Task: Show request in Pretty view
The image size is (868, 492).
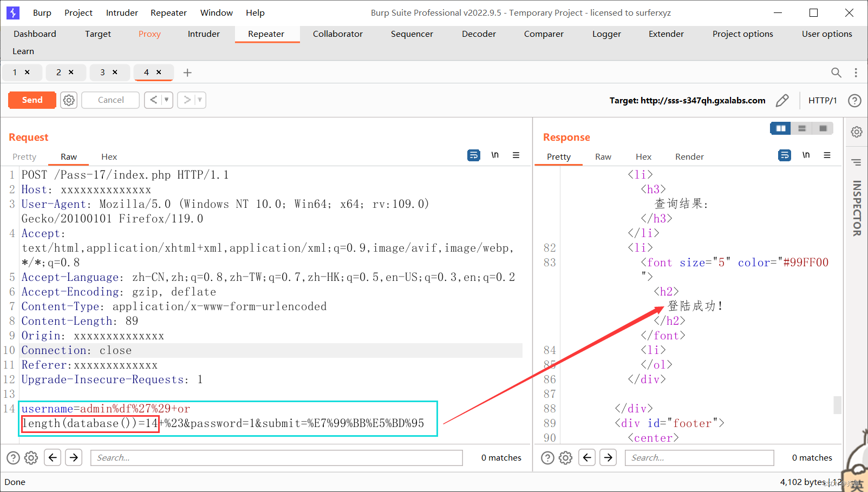Action: (24, 156)
